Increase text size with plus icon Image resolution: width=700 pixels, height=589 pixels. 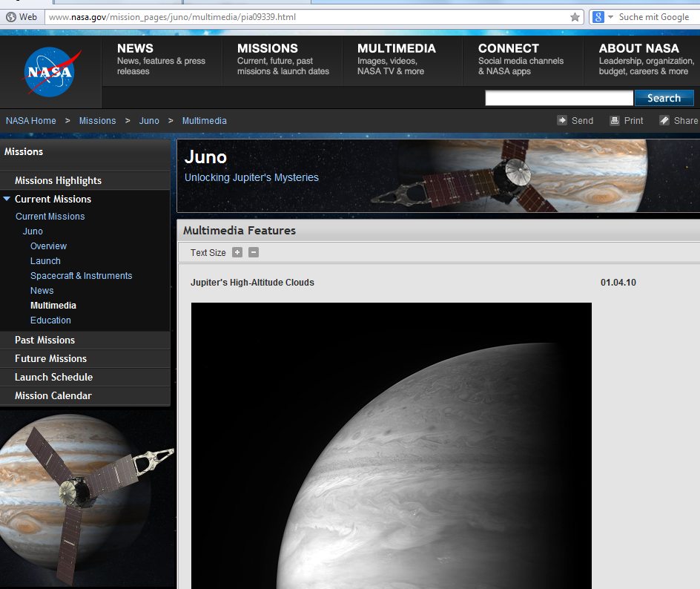pos(237,252)
